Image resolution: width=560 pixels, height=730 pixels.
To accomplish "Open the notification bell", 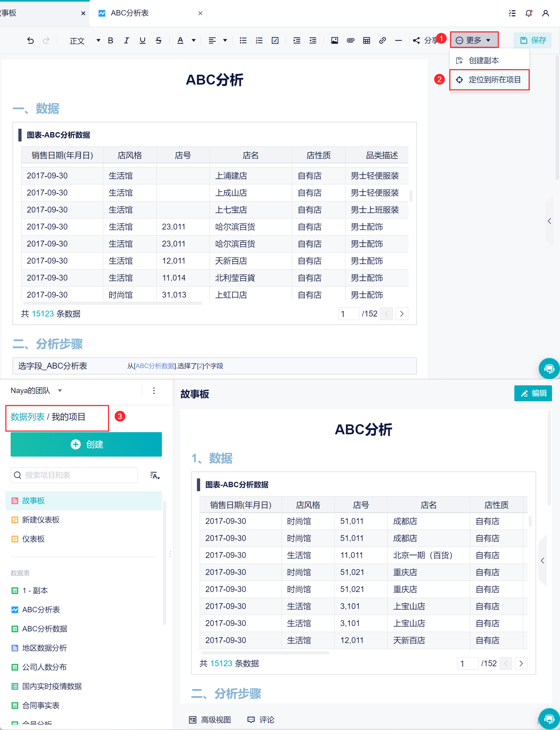I will [529, 13].
